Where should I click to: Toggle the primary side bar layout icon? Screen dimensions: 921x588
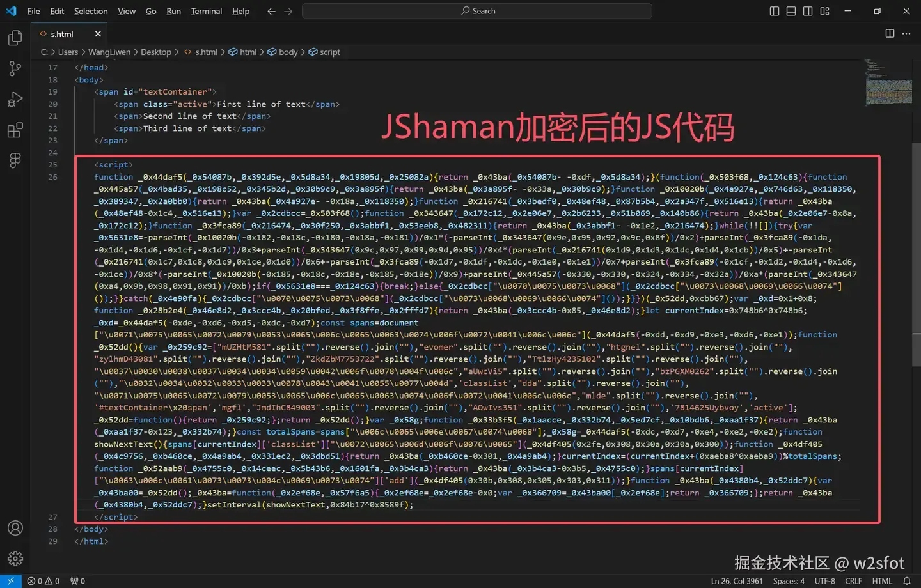(775, 11)
